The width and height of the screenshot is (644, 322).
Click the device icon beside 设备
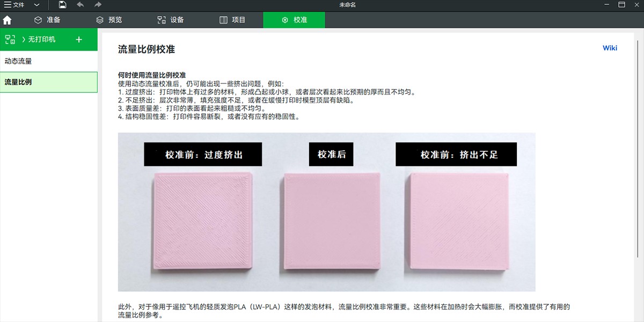[x=161, y=19]
